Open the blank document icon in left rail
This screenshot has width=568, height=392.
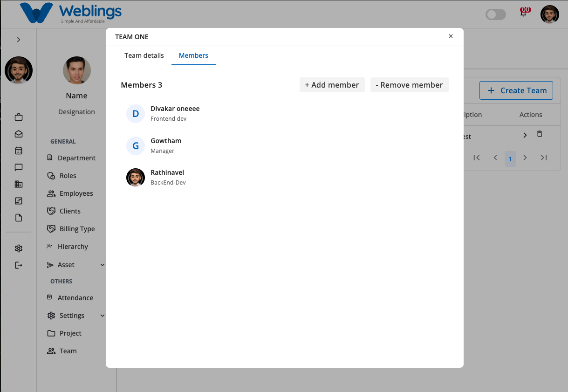coord(19,218)
